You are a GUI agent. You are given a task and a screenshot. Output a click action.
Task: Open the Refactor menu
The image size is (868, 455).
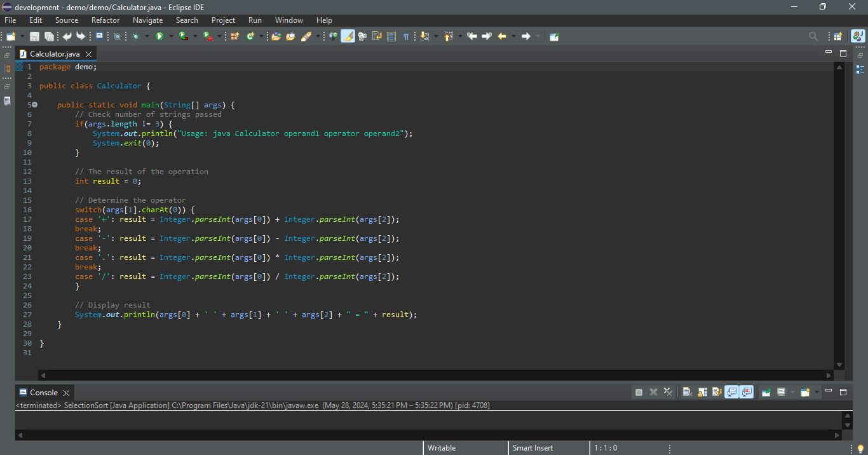(x=105, y=20)
